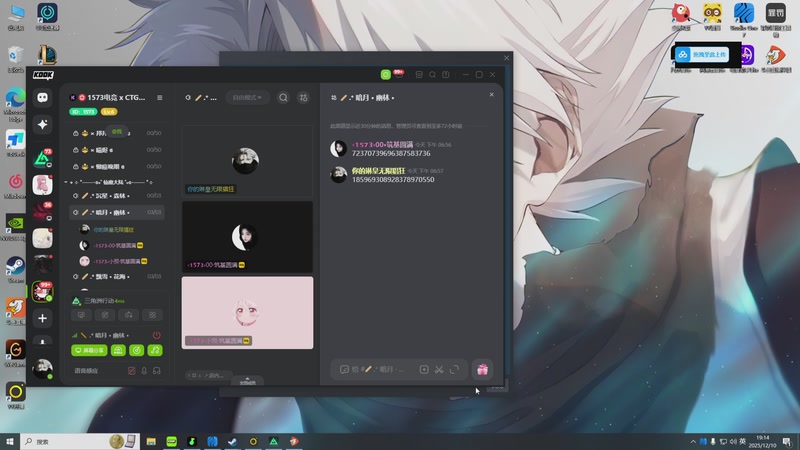
Task: Click the expand input icon beside scissors
Action: pyautogui.click(x=455, y=369)
